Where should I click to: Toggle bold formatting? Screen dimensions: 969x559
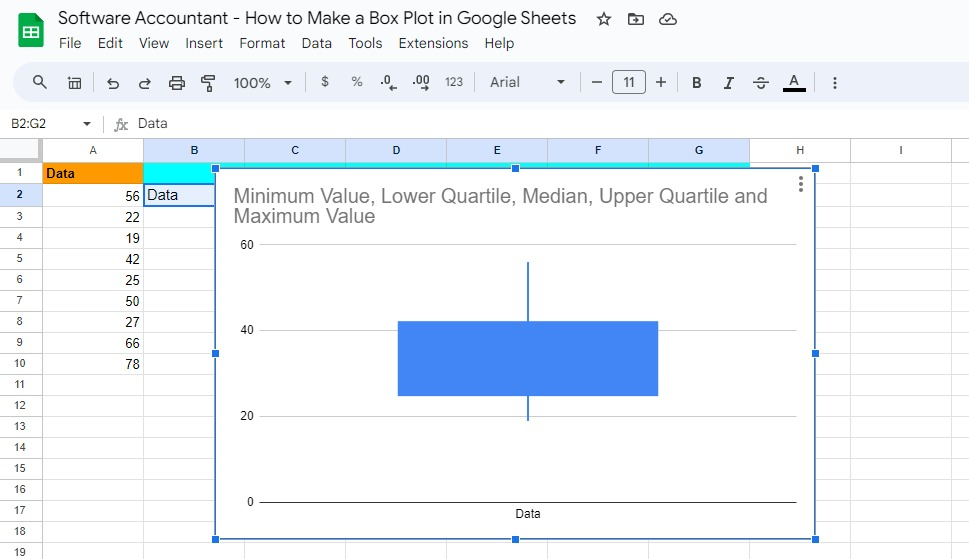696,83
